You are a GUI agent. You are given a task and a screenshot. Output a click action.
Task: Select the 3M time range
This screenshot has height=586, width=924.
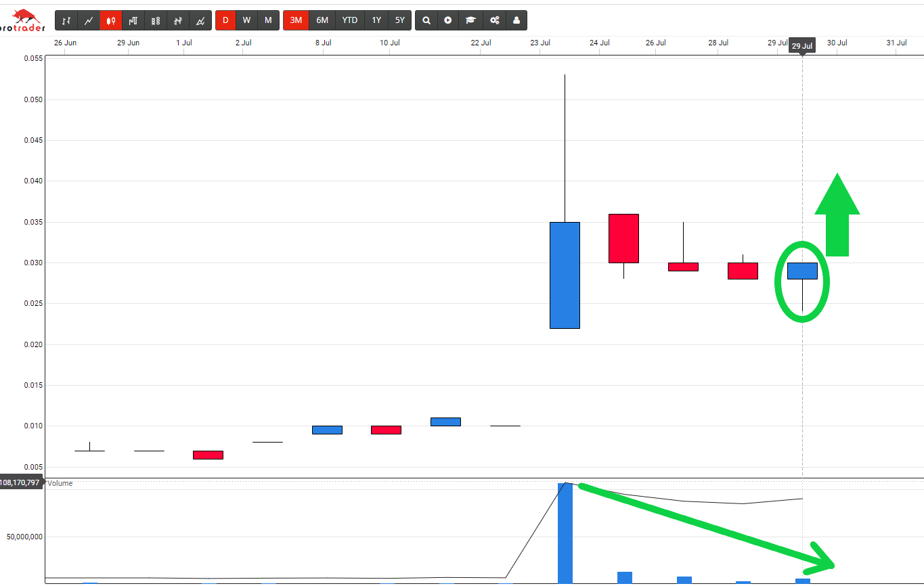coord(296,20)
